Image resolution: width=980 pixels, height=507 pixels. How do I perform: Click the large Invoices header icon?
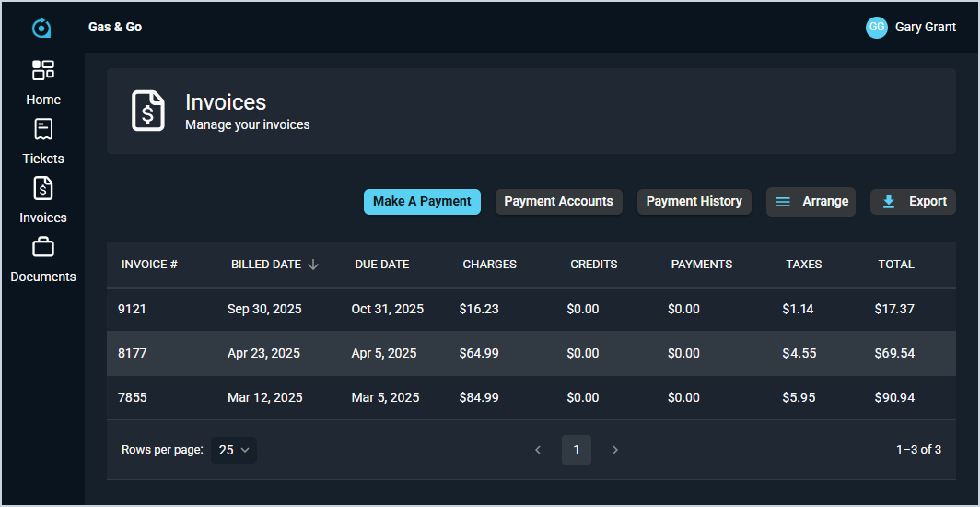click(148, 111)
